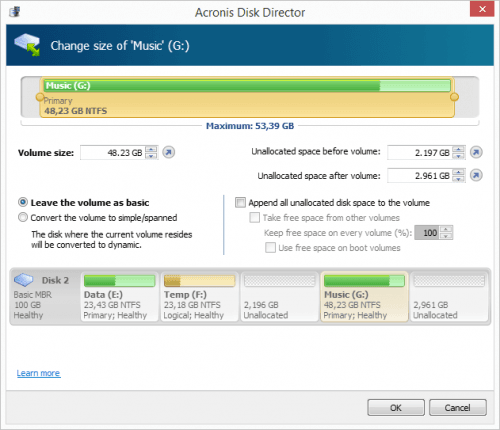Click the arrow icon beside Unallocated space before volume
Image resolution: width=500 pixels, height=430 pixels.
coord(476,152)
